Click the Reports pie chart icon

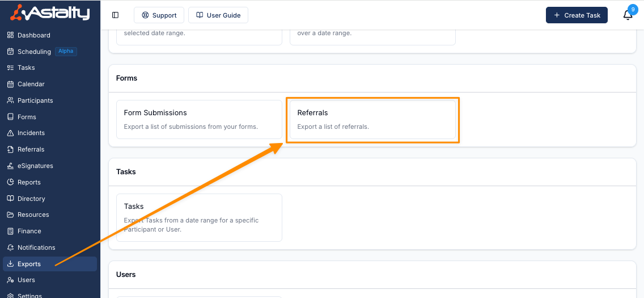tap(10, 182)
